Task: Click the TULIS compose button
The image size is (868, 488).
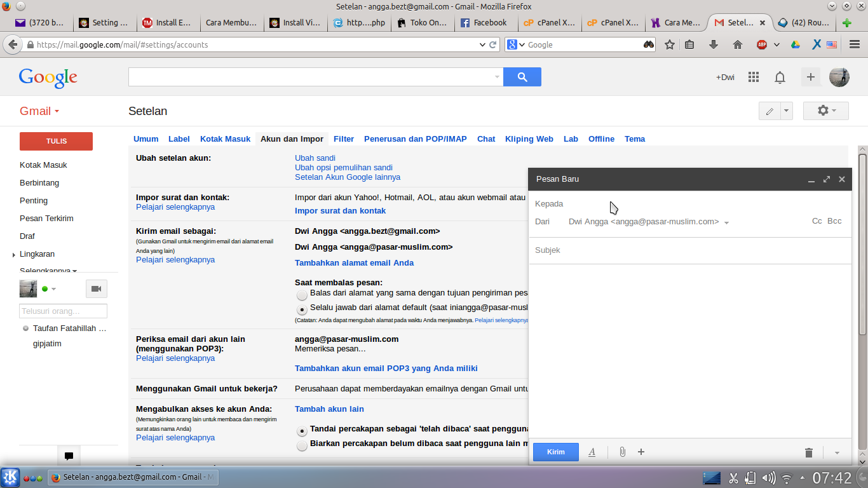Action: [x=57, y=141]
